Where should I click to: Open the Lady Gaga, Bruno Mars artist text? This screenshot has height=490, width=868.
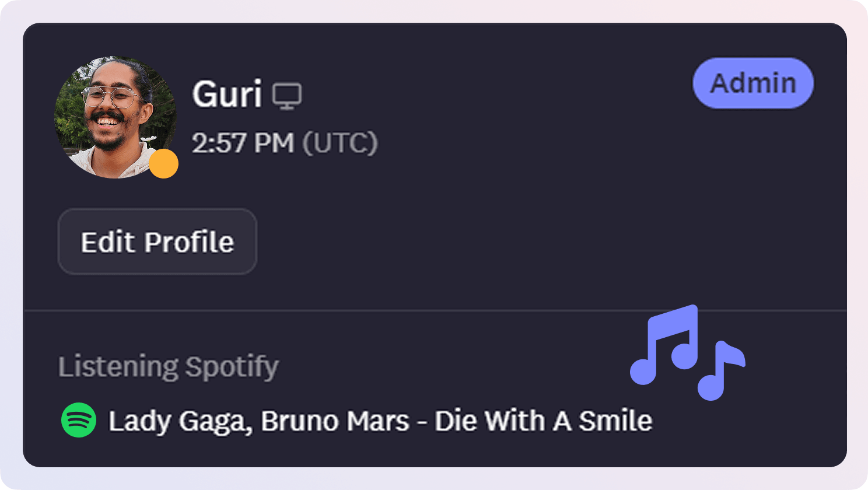click(259, 421)
